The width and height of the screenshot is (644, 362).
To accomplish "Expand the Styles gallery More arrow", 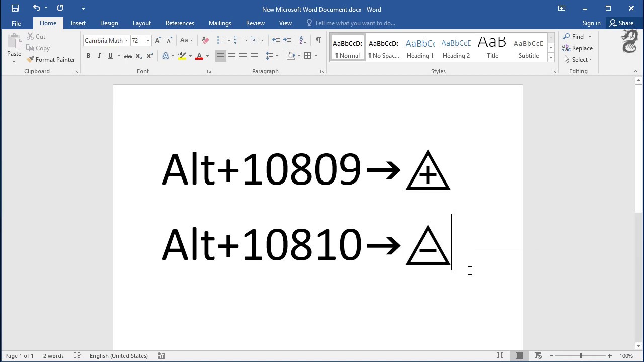I will (551, 58).
